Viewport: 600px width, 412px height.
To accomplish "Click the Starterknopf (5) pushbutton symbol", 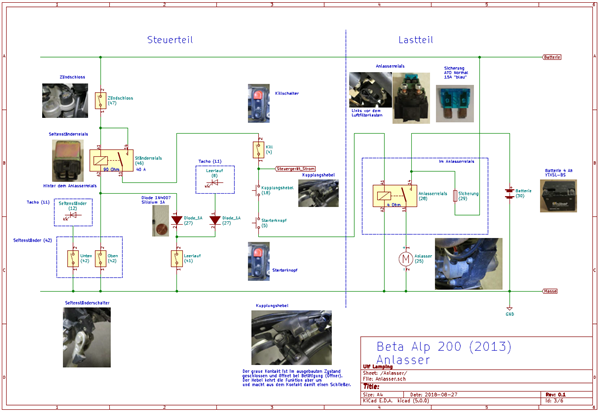I will [256, 223].
